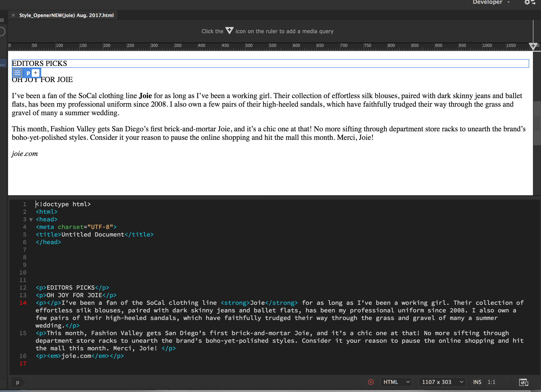Click joie.com text in live view
The height and width of the screenshot is (392, 541).
25,154
